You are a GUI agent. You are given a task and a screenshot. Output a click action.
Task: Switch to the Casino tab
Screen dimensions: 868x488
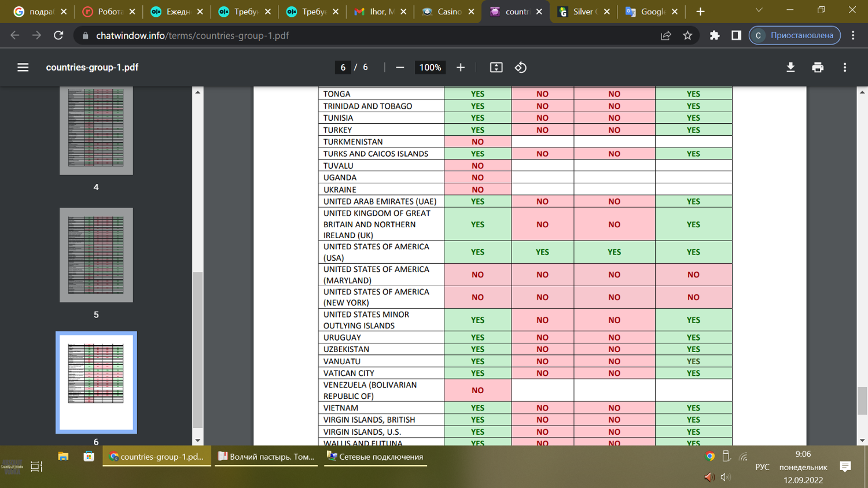(447, 12)
